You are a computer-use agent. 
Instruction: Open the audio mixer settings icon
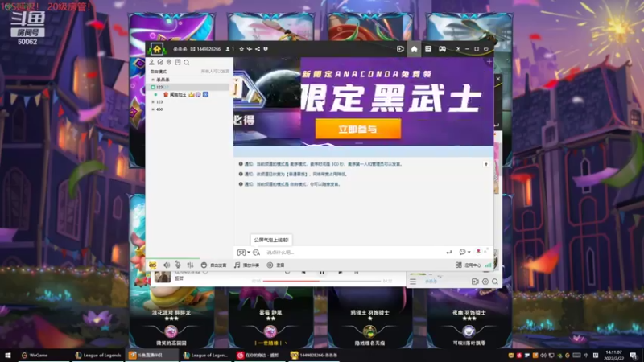(x=190, y=265)
